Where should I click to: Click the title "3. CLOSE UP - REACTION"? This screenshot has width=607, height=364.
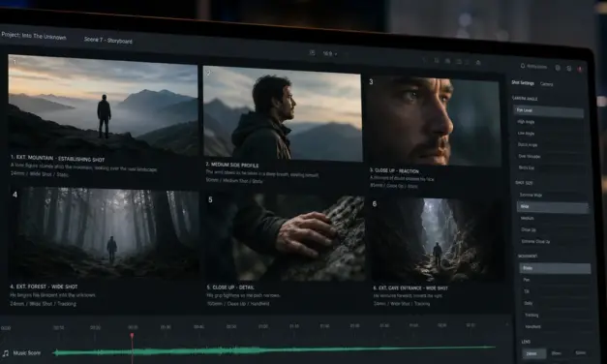pyautogui.click(x=394, y=170)
